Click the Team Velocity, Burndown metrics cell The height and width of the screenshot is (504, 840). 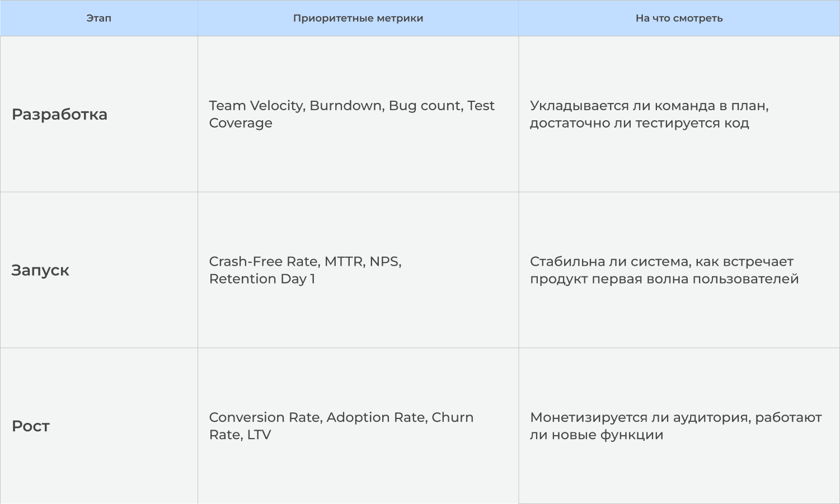(358, 114)
